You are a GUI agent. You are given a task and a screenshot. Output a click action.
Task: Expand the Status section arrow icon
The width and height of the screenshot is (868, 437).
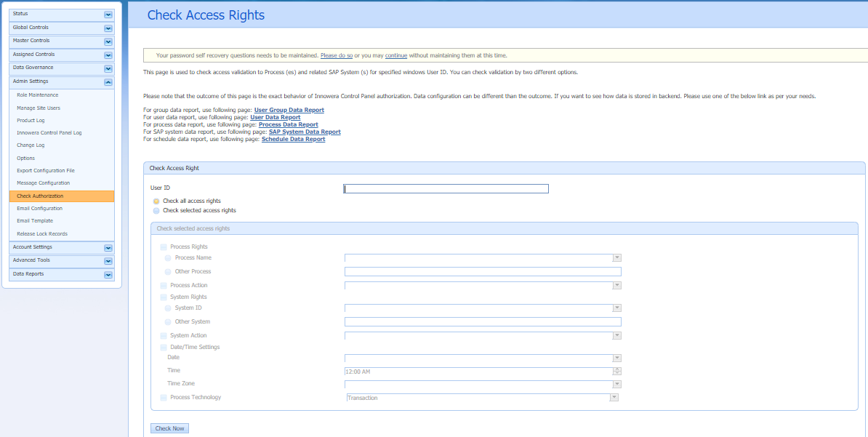(x=108, y=15)
